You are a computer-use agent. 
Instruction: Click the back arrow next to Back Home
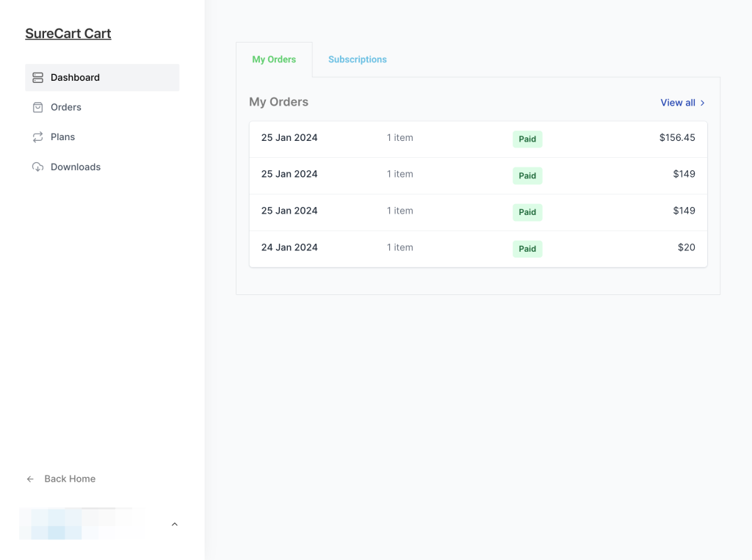click(29, 479)
